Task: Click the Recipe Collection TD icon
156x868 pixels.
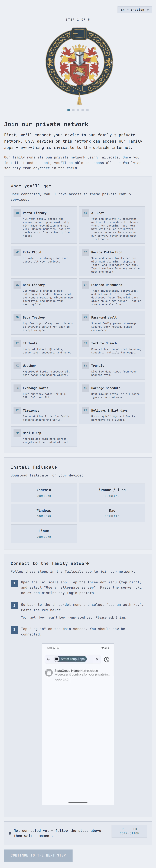Action: click(x=85, y=252)
